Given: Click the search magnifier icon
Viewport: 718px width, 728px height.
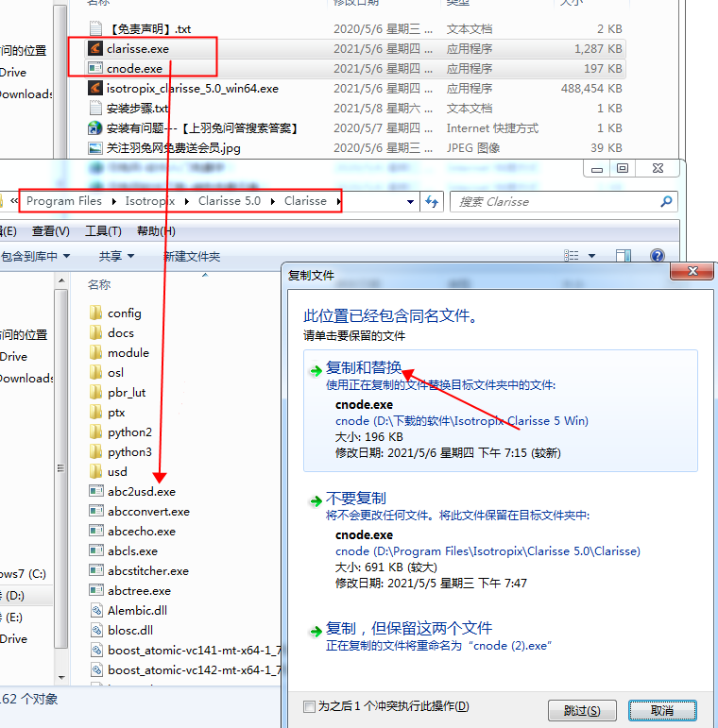Looking at the screenshot, I should coord(667,201).
